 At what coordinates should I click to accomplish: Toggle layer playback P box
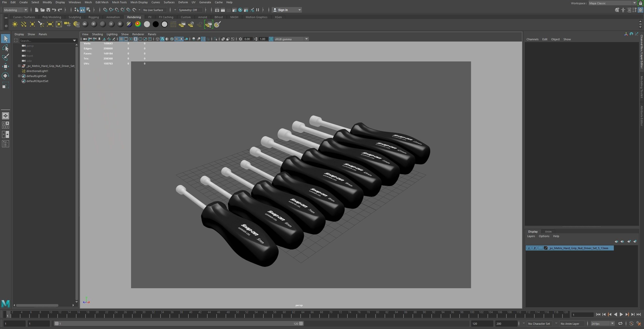[x=535, y=248]
